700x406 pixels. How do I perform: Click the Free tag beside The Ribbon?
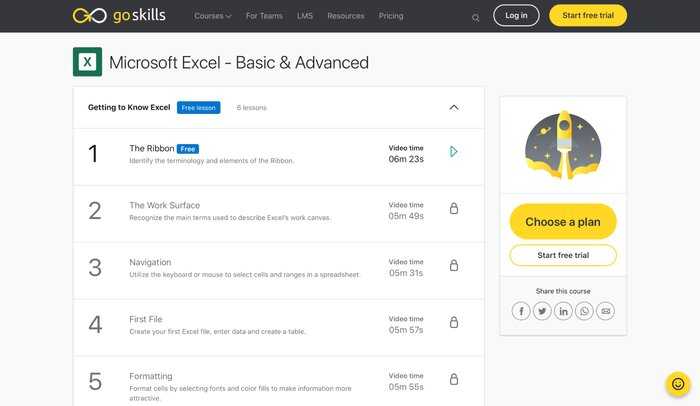(188, 149)
